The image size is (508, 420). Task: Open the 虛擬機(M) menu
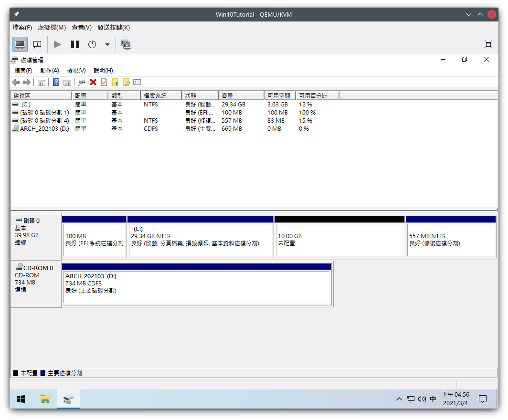click(52, 28)
